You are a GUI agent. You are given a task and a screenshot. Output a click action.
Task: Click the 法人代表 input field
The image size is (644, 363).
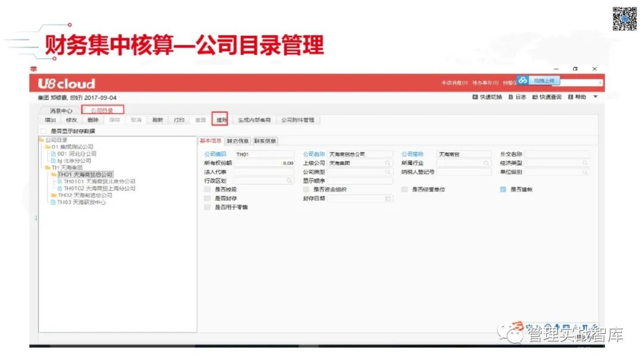coord(265,172)
